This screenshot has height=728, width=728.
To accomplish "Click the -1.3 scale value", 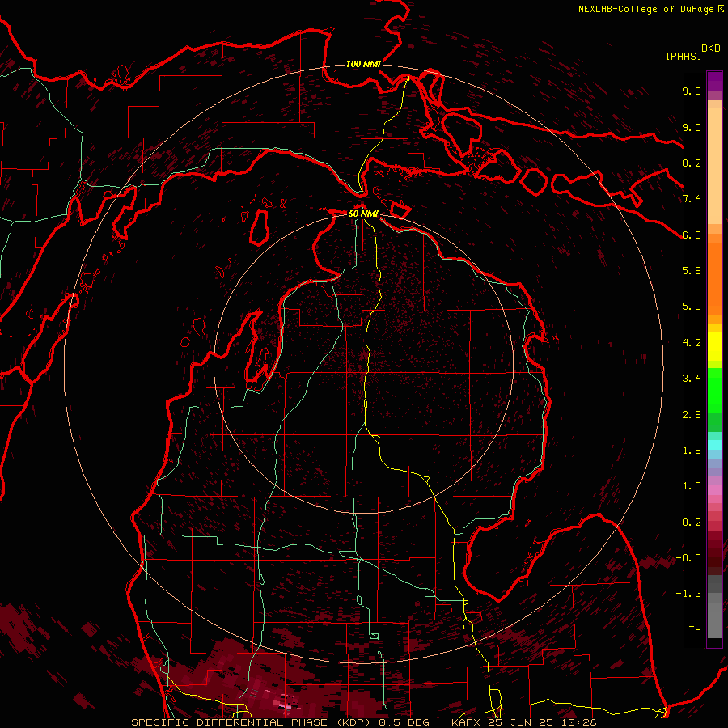I will 688,594.
